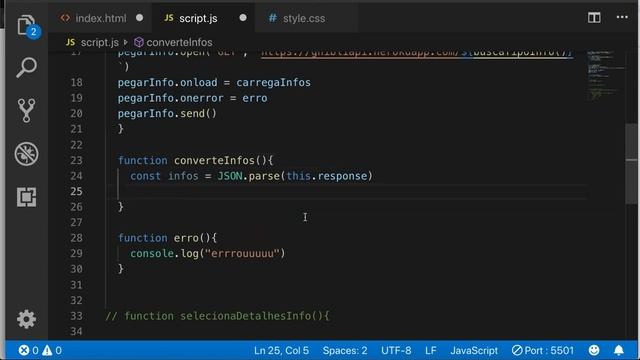Image resolution: width=640 pixels, height=360 pixels.
Task: Open the Debug panel
Action: pyautogui.click(x=27, y=154)
